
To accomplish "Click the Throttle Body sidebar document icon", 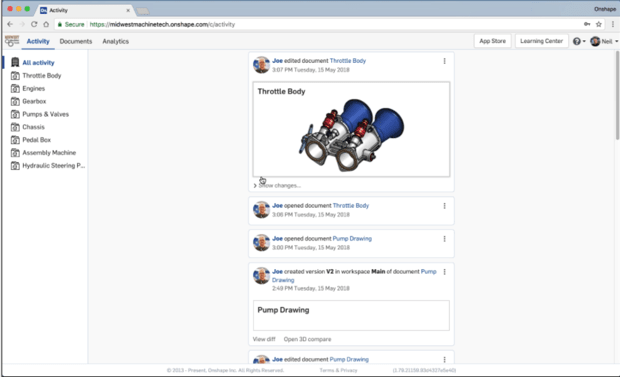I will (x=15, y=76).
